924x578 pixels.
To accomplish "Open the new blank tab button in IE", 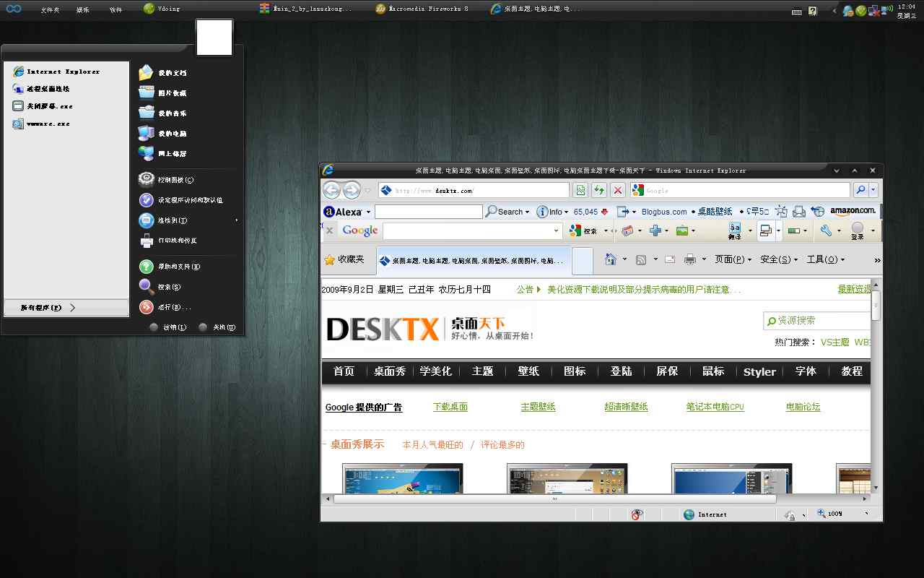I will coord(582,261).
